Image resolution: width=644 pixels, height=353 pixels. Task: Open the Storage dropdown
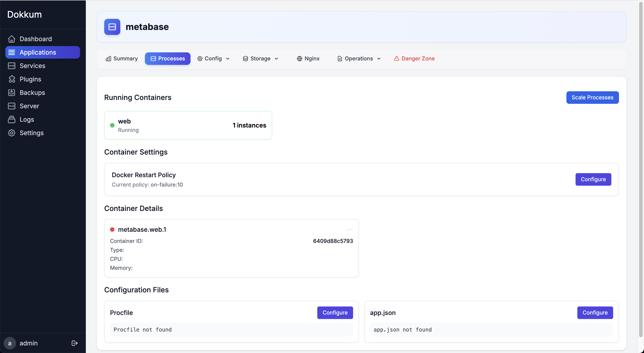point(261,58)
